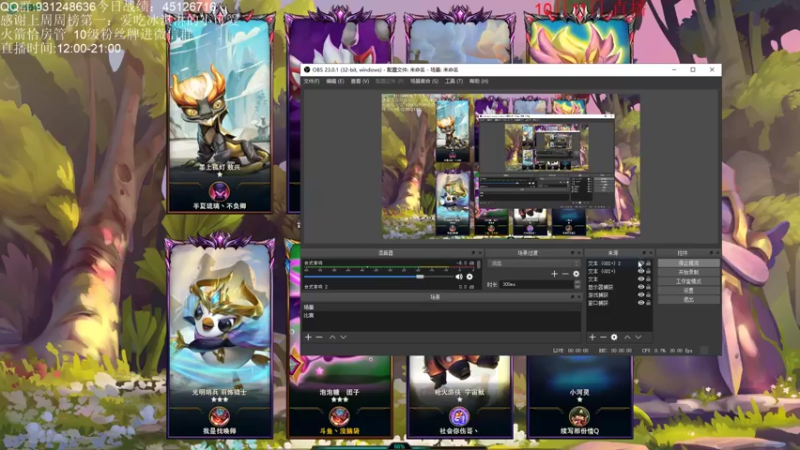The width and height of the screenshot is (800, 450).
Task: Adjust the mixer volume slider handle
Action: point(420,277)
